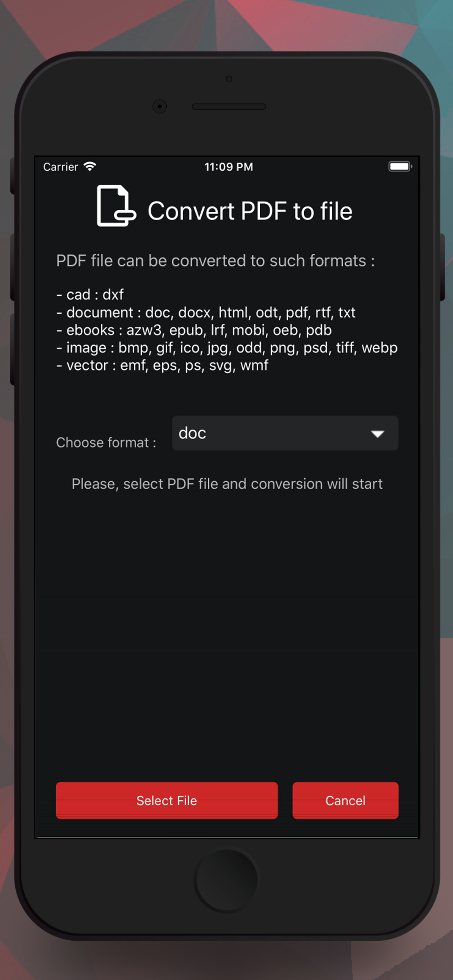Click the supported formats description text
Image resolution: width=453 pixels, height=980 pixels.
216,260
